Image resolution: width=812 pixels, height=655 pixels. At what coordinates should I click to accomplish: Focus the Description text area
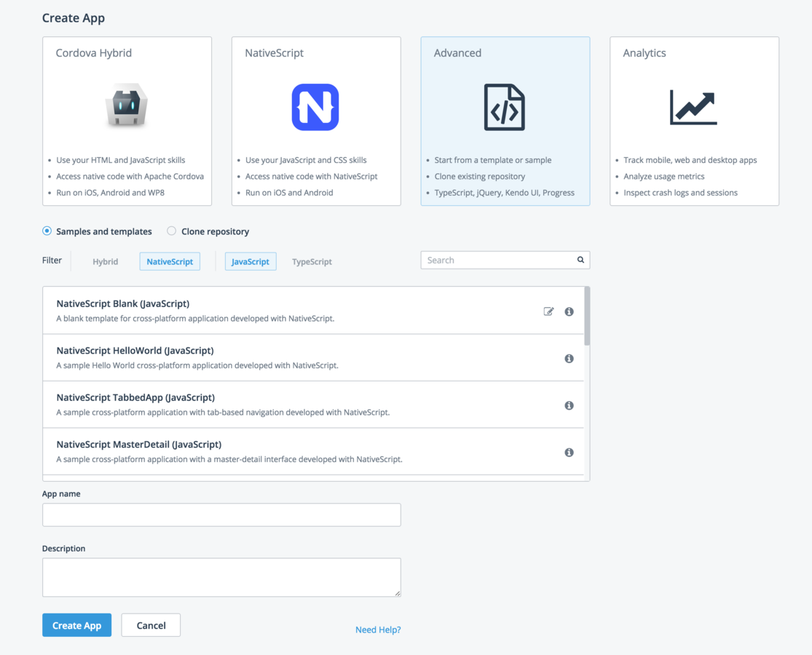pyautogui.click(x=221, y=577)
